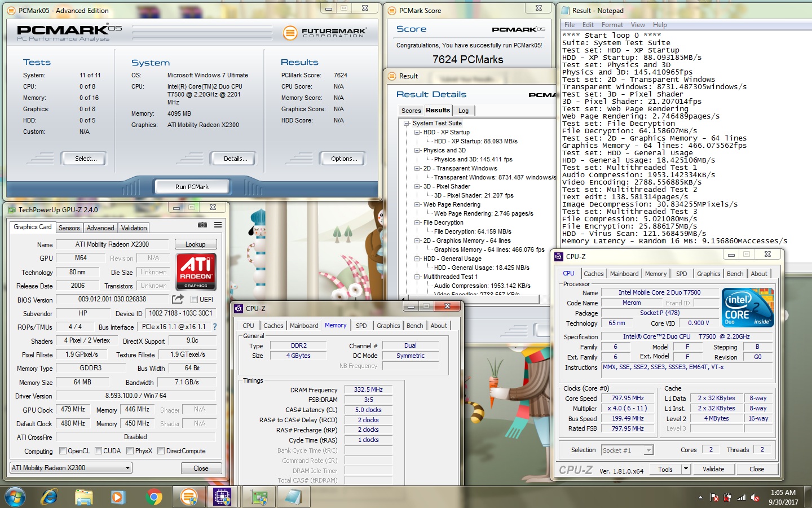Click the muted volume speaker tray icon

coord(754,497)
